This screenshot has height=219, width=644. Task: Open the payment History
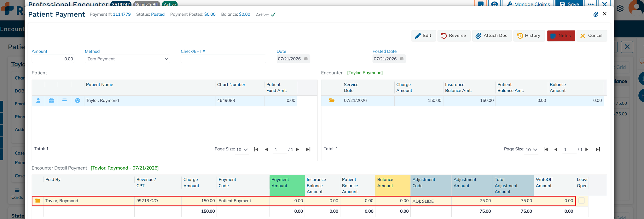[529, 36]
